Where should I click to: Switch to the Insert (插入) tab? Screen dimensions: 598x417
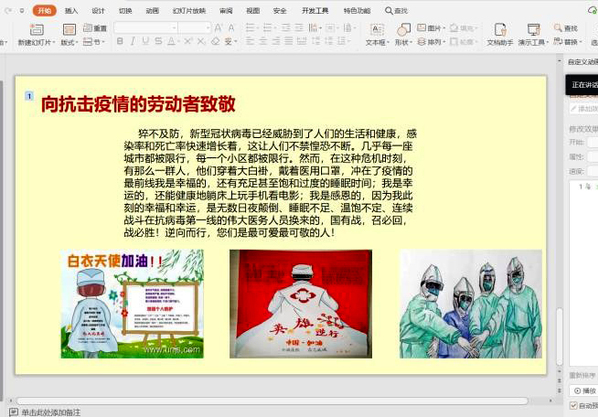pyautogui.click(x=71, y=11)
